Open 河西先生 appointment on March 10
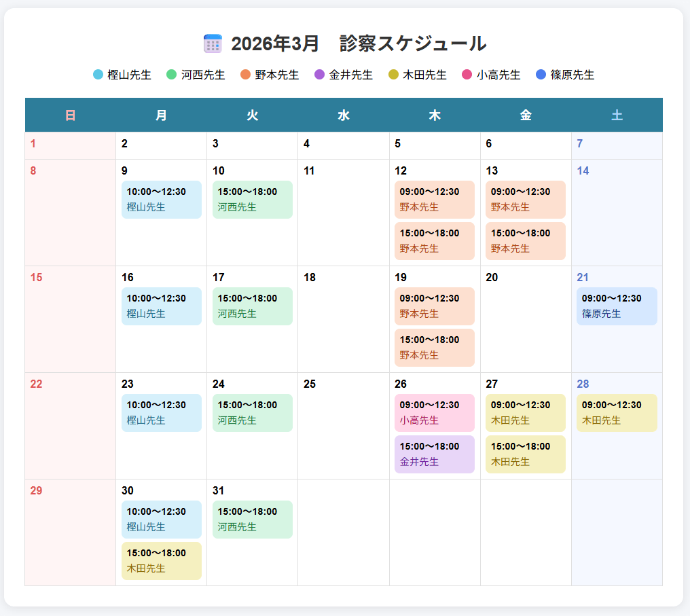 (253, 200)
